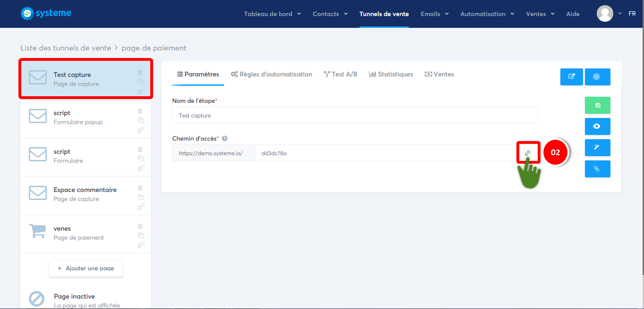Delete the script Formulaire popup step

[140, 111]
